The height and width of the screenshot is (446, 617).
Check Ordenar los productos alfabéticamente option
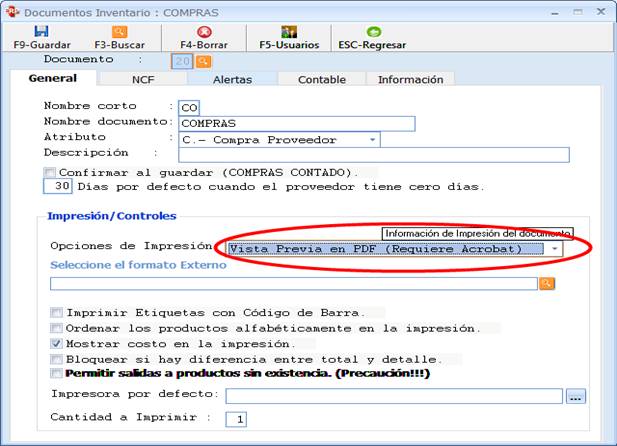[56, 328]
